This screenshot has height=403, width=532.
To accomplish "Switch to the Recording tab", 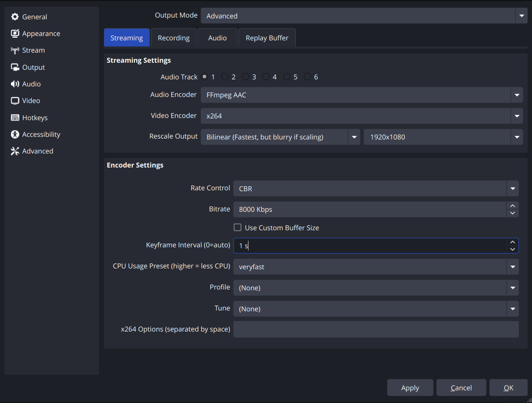I will pos(174,38).
